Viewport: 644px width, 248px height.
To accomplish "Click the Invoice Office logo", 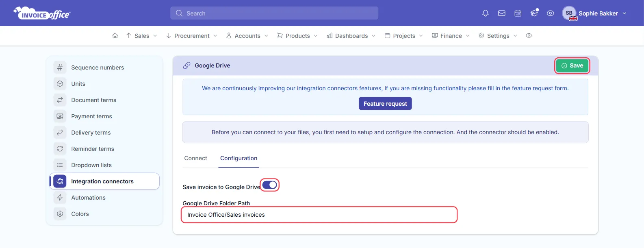I will click(x=42, y=13).
